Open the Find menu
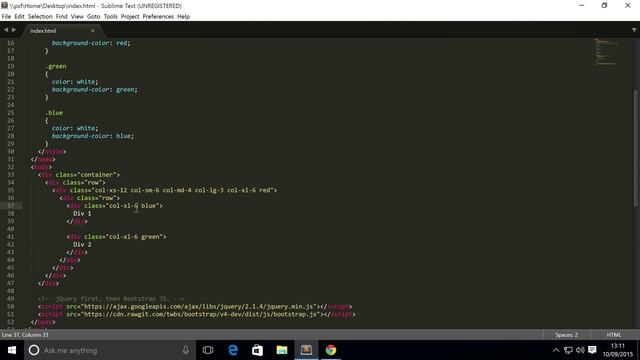640x360 pixels. (62, 17)
